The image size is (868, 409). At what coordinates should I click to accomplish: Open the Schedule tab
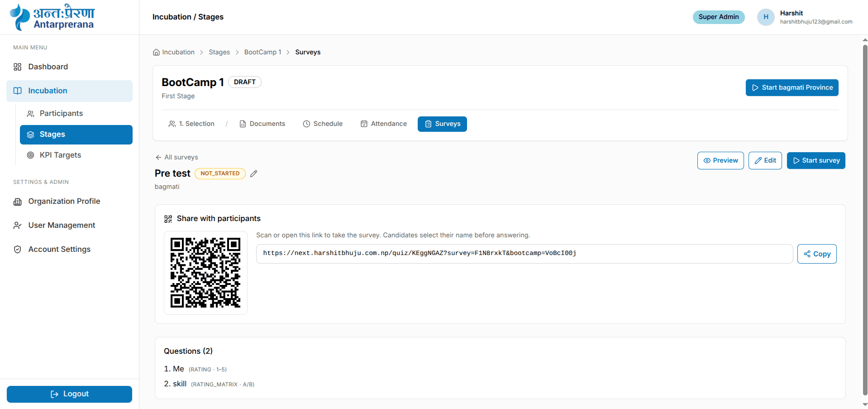coord(323,124)
